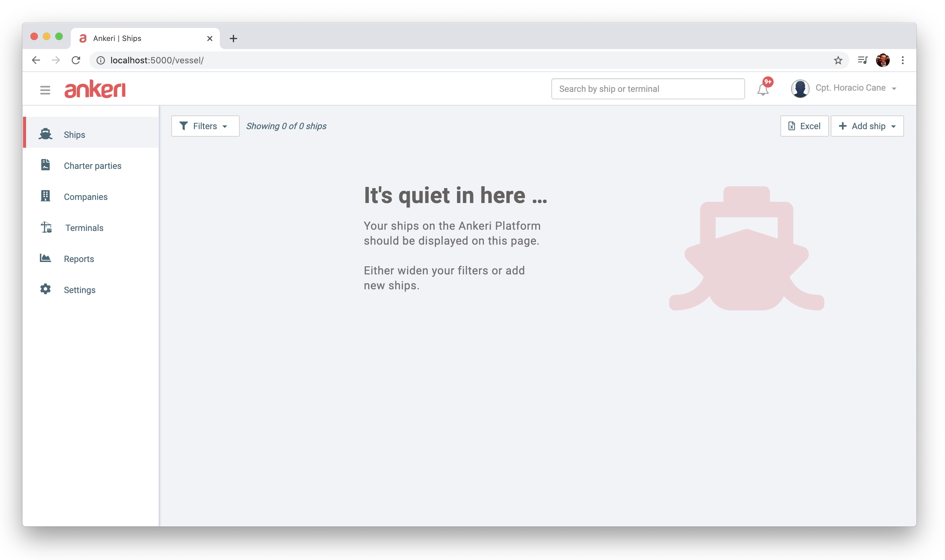This screenshot has height=560, width=945.
Task: Open the notifications bell
Action: pyautogui.click(x=763, y=89)
